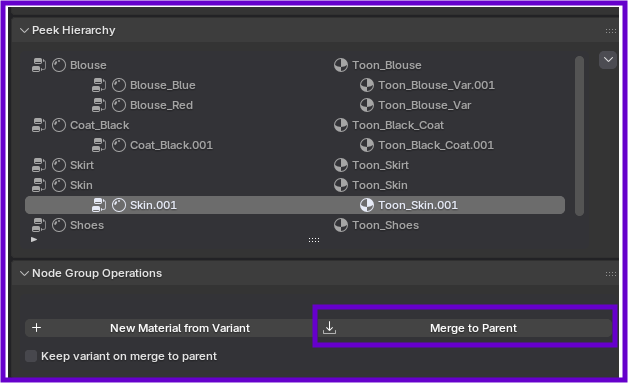This screenshot has width=628, height=383.
Task: Click the Toon_Skirt material name
Action: (380, 165)
